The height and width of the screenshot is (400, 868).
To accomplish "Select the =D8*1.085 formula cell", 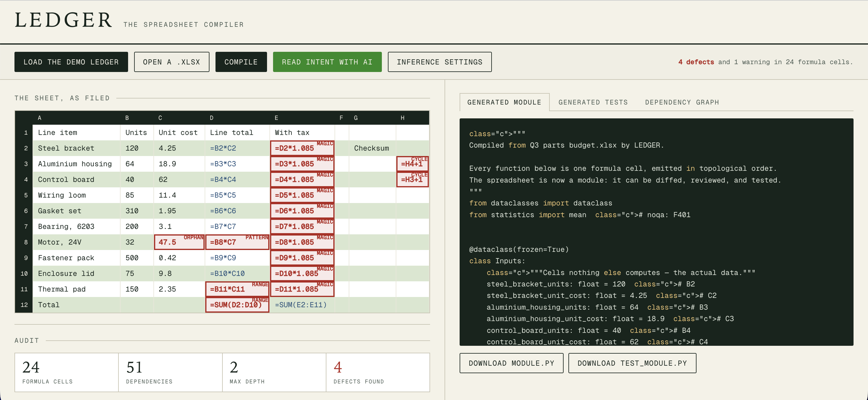I will [302, 242].
